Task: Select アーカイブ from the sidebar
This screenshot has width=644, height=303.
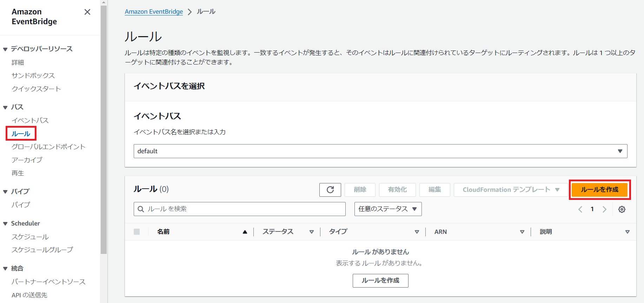Action: pos(27,160)
